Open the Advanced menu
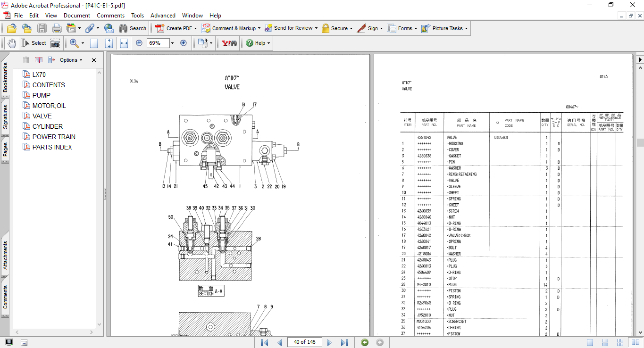This screenshot has height=348, width=644. coord(163,16)
